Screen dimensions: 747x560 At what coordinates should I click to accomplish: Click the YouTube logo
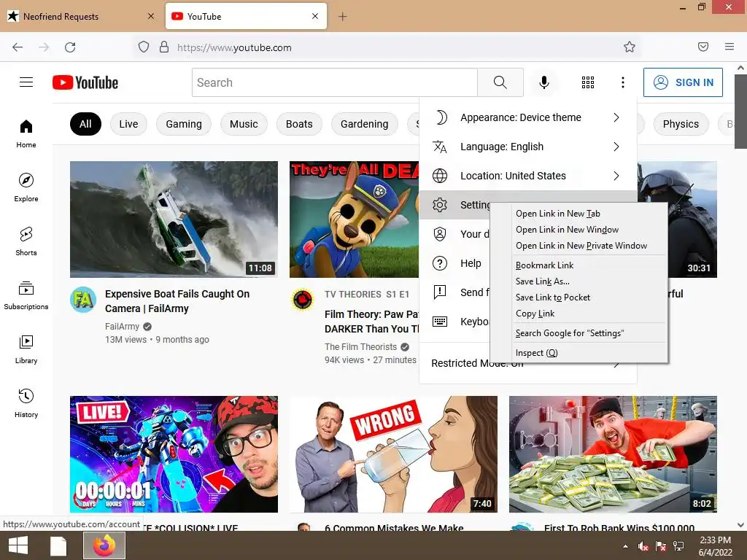85,82
